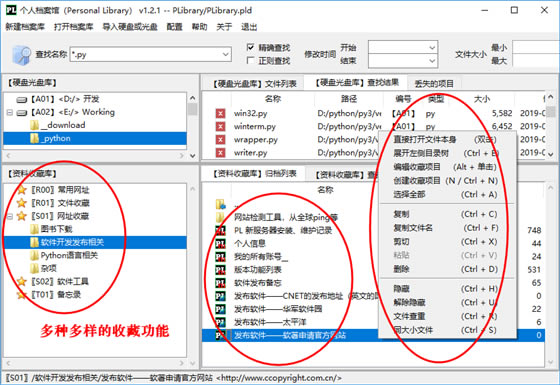Click the folder icon beside 图书下载
The image size is (560, 385).
tap(34, 229)
